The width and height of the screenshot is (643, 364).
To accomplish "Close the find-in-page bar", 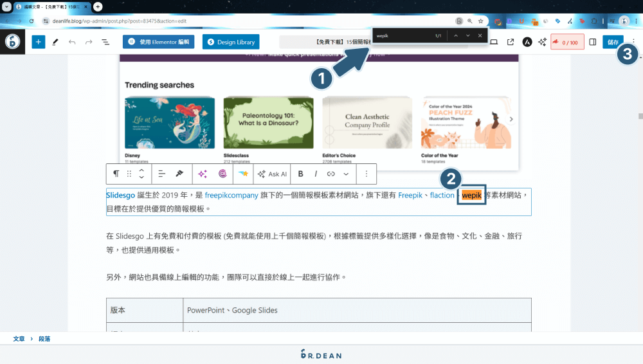I will 480,36.
